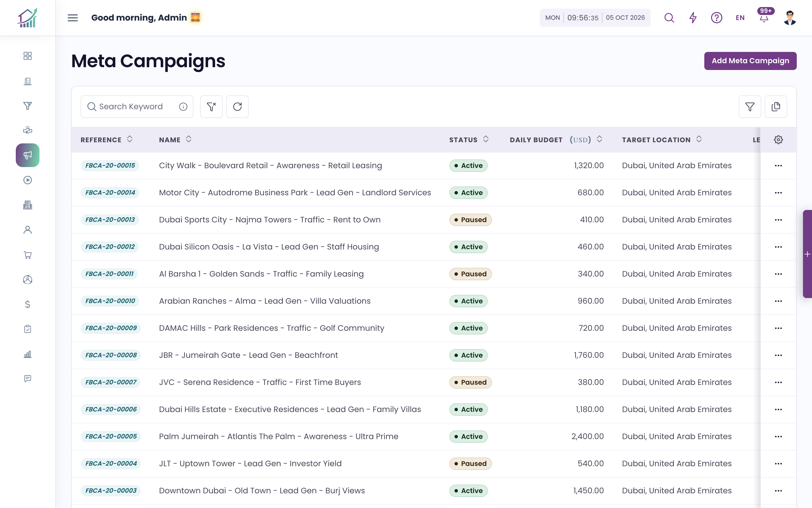Viewport: 812px width, 508px height.
Task: Open actions menu for JBR Jumeirah Gate row
Action: (x=778, y=356)
